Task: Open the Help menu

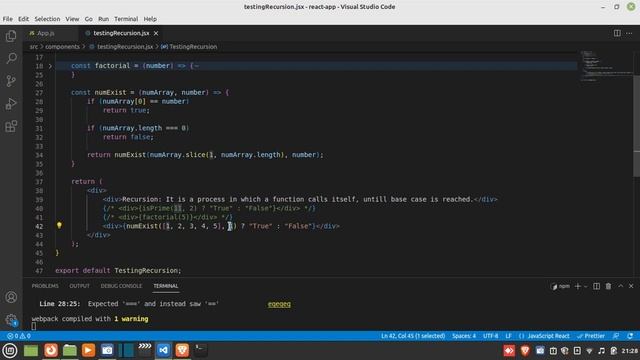Action: [150, 19]
